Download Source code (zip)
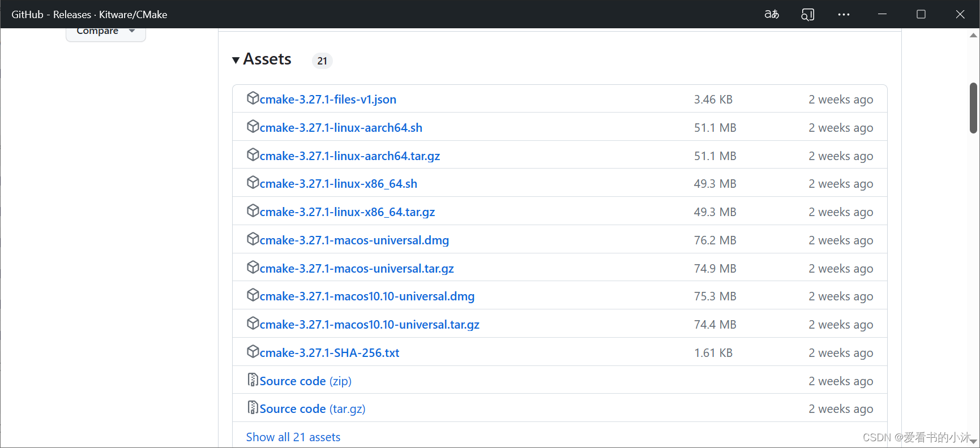This screenshot has width=980, height=448. click(306, 381)
